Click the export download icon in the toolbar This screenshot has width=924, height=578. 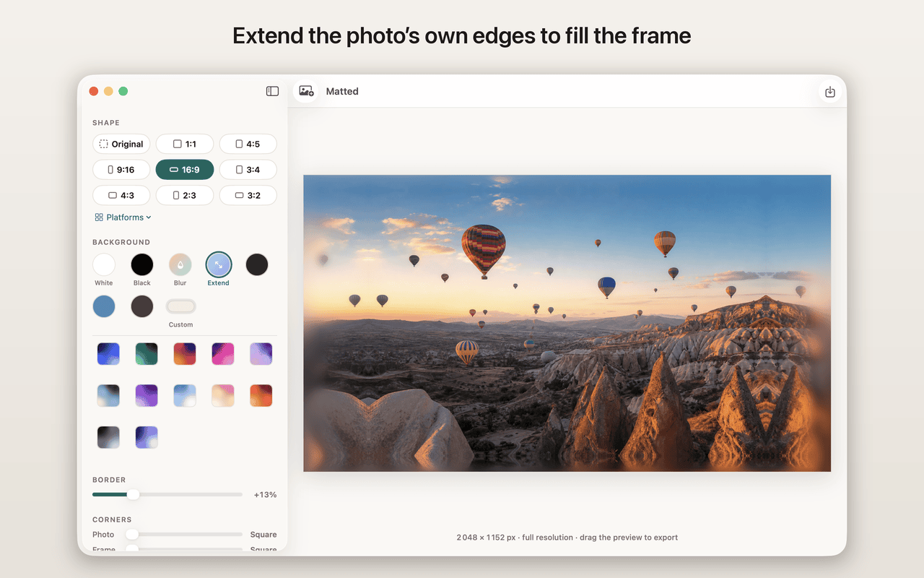pos(830,92)
